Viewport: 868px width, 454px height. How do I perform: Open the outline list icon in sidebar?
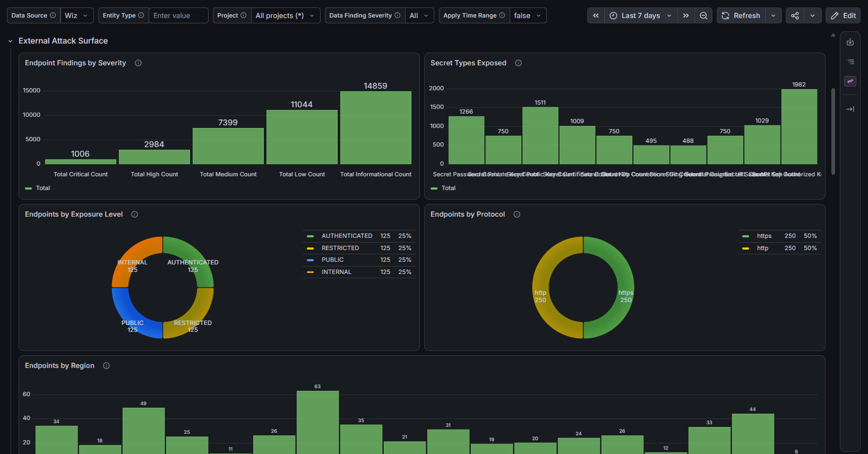(x=850, y=62)
